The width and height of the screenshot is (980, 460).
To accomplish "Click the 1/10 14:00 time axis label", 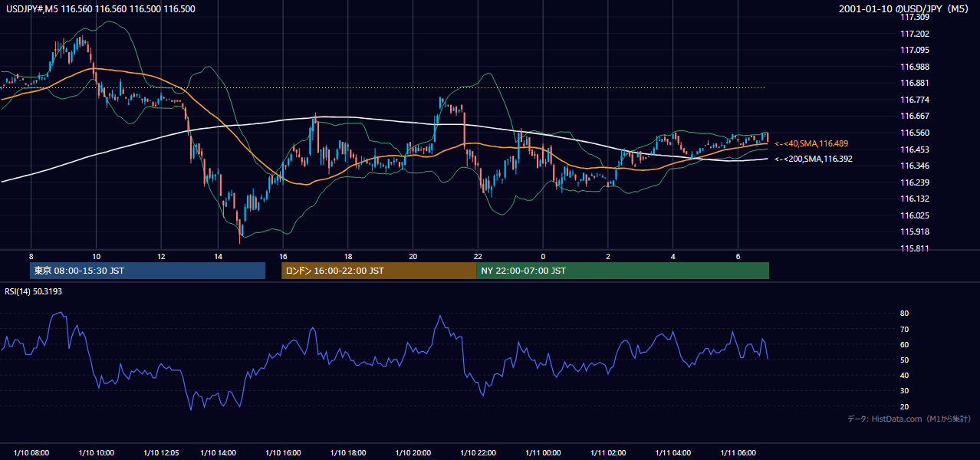I will (x=218, y=452).
